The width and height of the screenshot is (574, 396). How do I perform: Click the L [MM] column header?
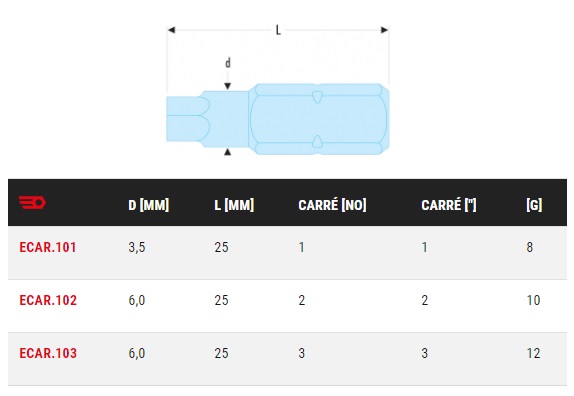[234, 205]
